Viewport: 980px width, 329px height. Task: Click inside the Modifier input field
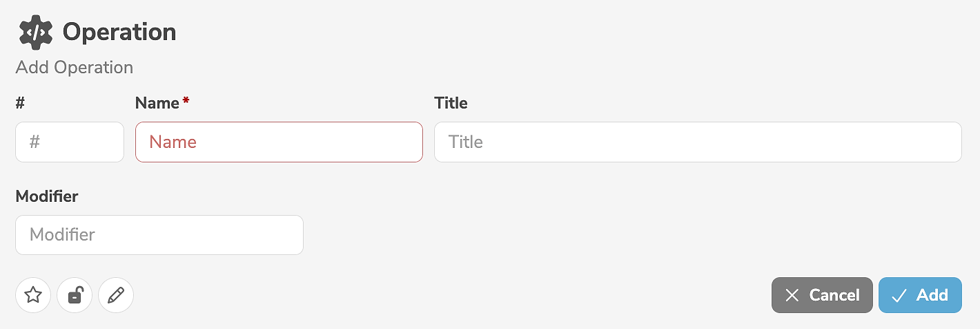click(159, 235)
